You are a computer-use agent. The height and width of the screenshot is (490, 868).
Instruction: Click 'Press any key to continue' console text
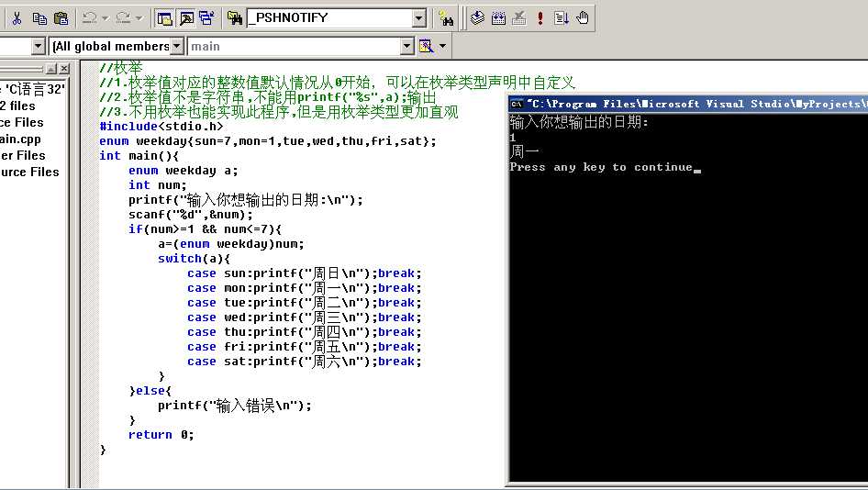coord(601,167)
